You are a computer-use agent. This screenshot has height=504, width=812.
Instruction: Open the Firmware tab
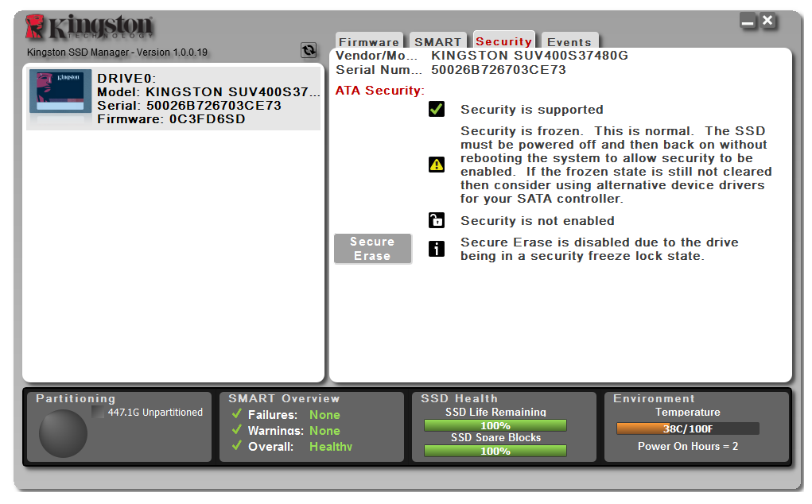tap(369, 41)
